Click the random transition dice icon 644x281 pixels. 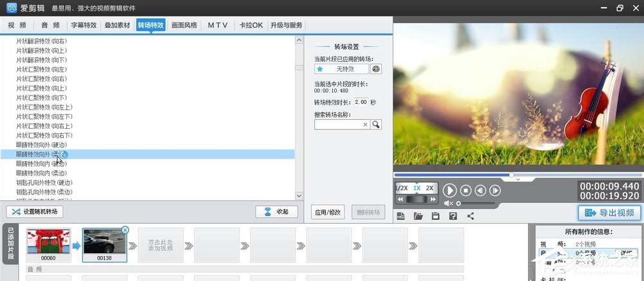(376, 69)
